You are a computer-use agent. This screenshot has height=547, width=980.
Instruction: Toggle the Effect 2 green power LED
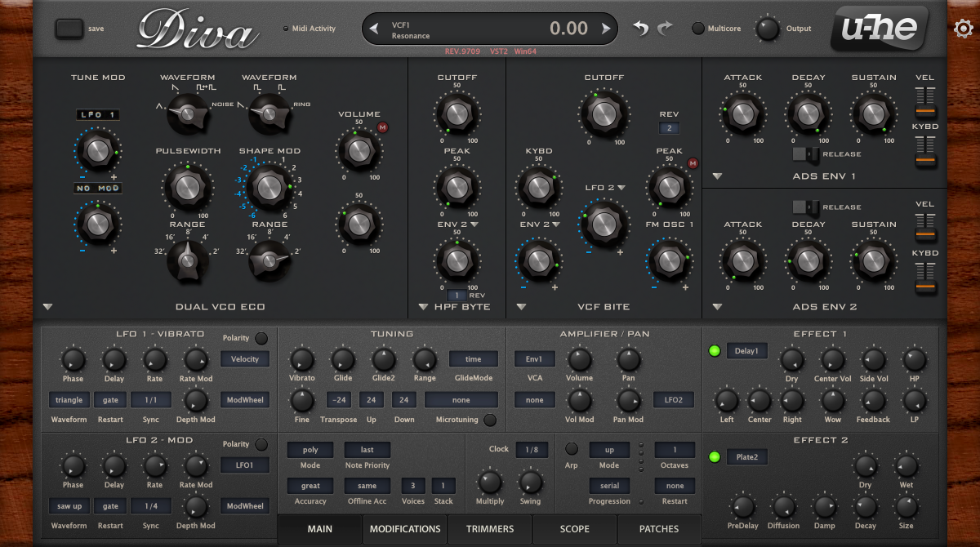click(x=715, y=457)
